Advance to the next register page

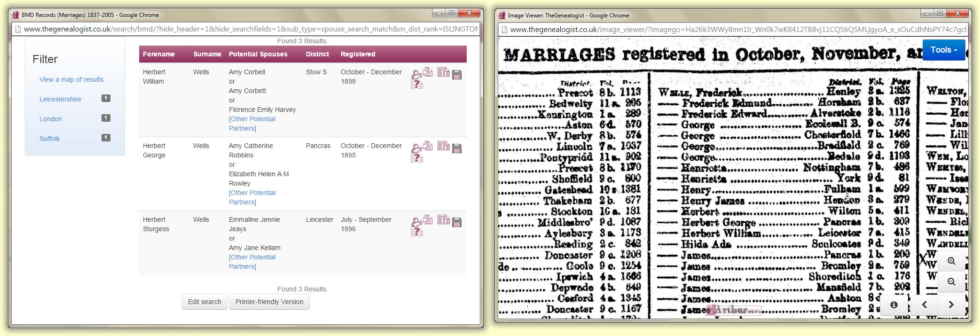(951, 305)
